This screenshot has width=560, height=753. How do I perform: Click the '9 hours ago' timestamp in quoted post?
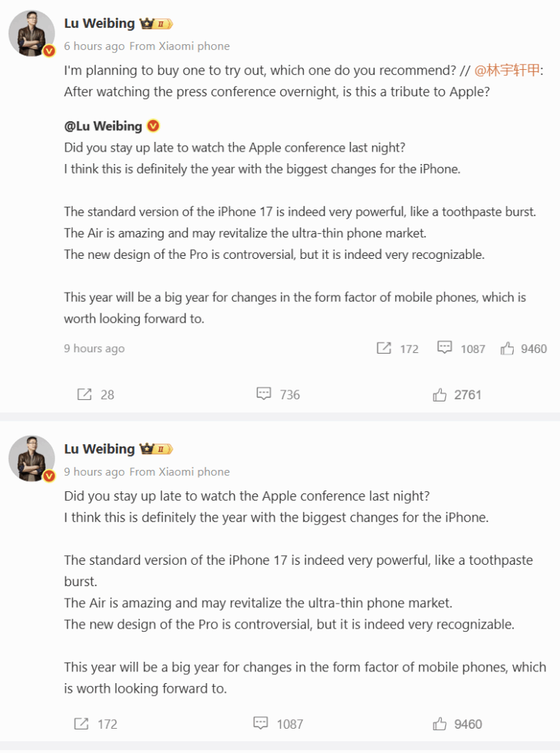point(94,349)
